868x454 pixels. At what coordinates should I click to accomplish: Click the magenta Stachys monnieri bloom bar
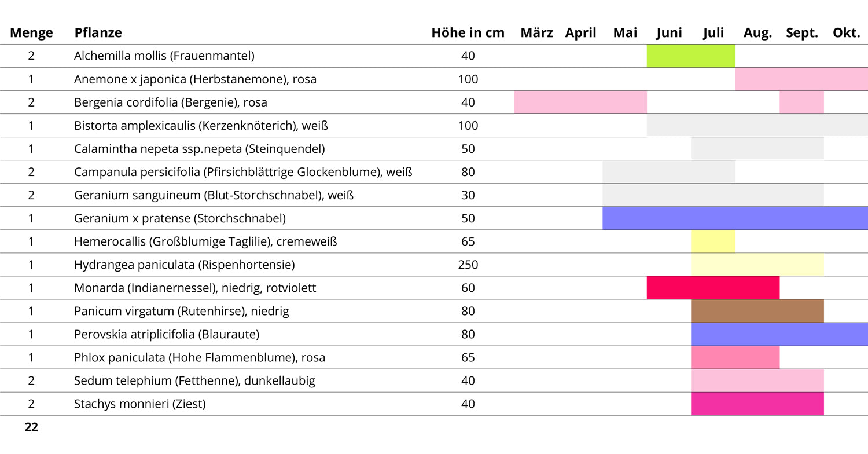point(757,404)
